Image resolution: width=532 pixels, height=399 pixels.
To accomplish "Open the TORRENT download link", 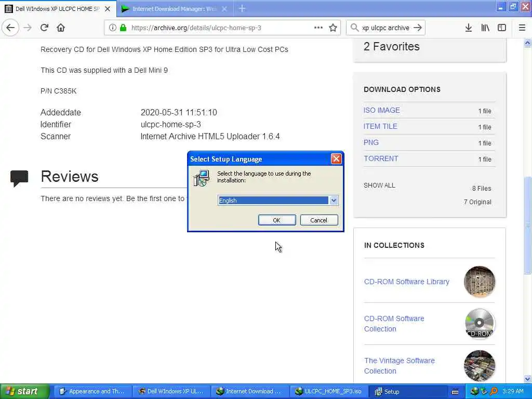I will click(381, 158).
